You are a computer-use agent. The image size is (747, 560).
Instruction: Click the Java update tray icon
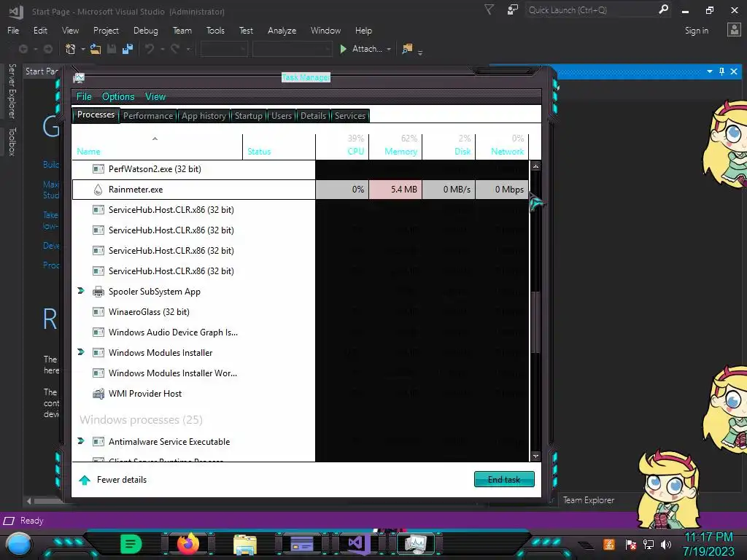click(x=609, y=544)
